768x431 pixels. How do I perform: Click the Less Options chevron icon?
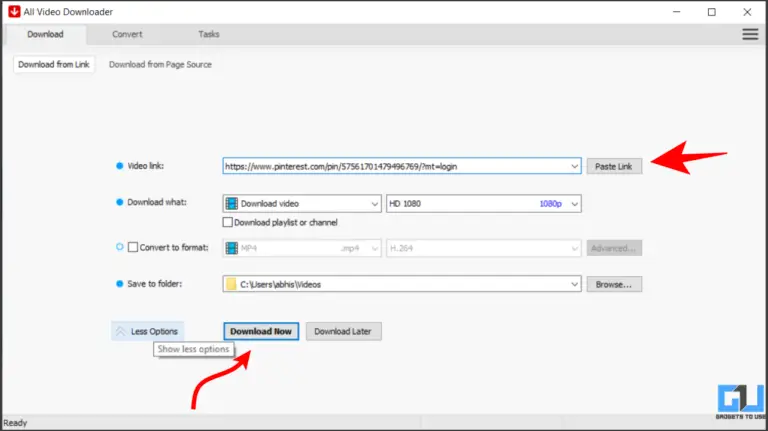click(120, 331)
